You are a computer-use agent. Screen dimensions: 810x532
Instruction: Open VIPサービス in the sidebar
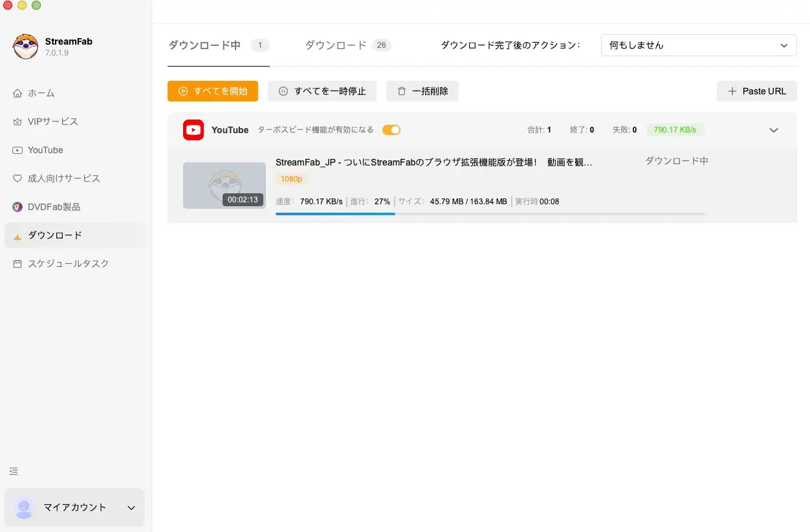pyautogui.click(x=74, y=122)
